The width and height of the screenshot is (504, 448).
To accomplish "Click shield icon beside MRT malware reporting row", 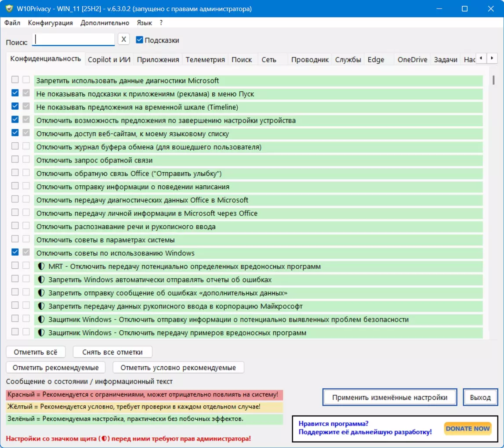I will 41,267.
